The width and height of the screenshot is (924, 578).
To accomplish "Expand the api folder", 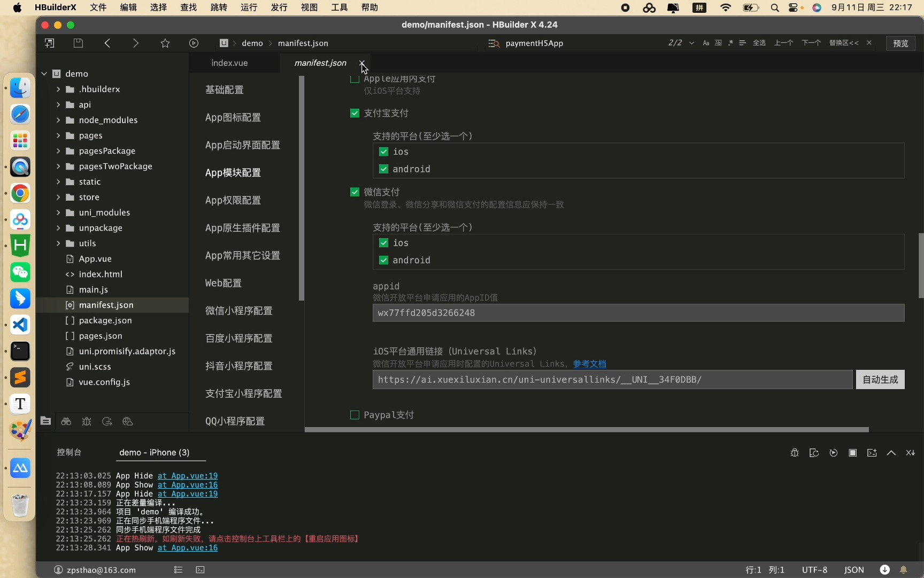I will [x=58, y=105].
